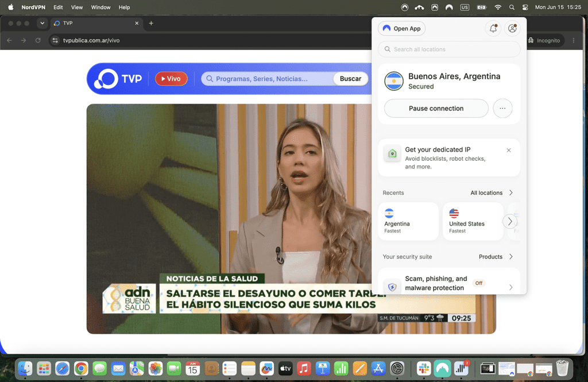This screenshot has height=382, width=588.
Task: Click Pause connection button
Action: (x=436, y=109)
